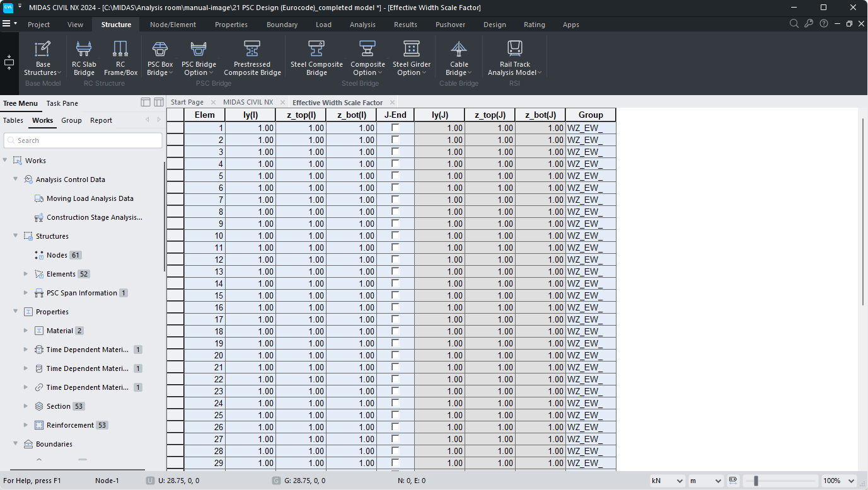Click the Search field in Tree Menu
This screenshot has height=490, width=868.
[x=83, y=140]
